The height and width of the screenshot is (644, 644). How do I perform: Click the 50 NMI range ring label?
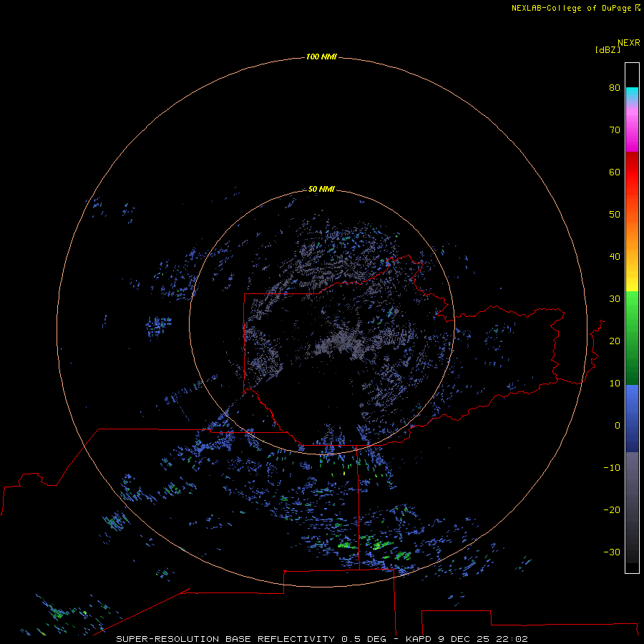click(x=321, y=189)
